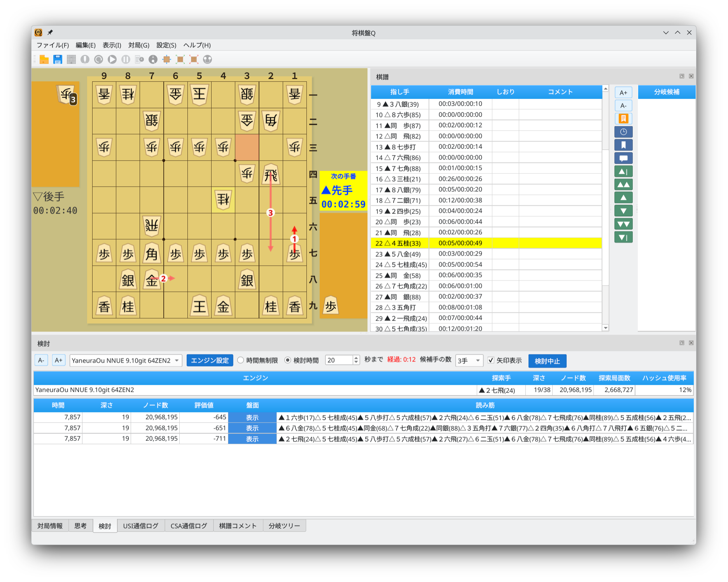Click the white speech bubble comment icon

pos(623,158)
